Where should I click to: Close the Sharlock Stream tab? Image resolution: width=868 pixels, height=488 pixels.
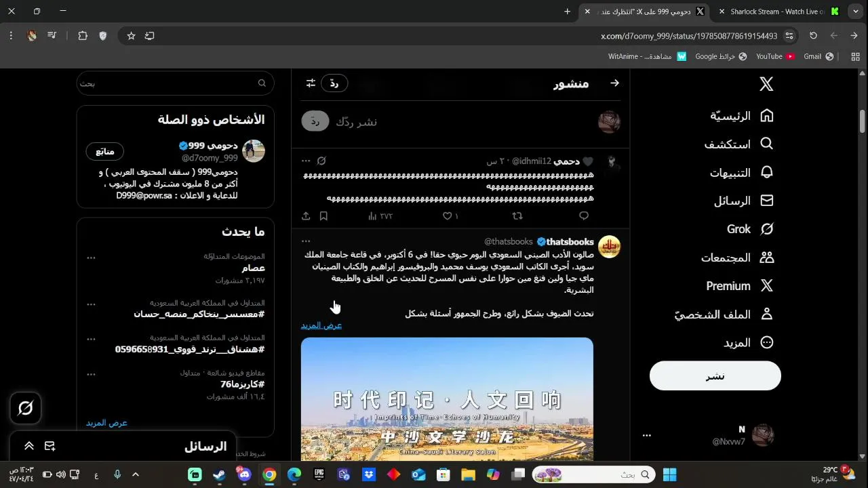click(x=722, y=12)
